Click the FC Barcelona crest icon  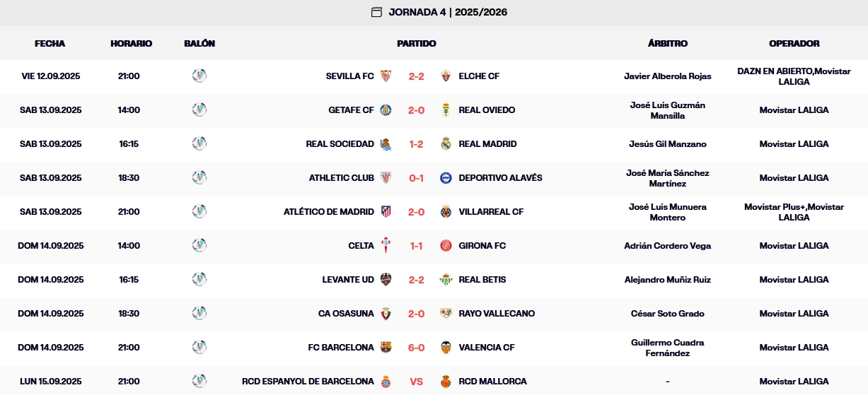[386, 348]
